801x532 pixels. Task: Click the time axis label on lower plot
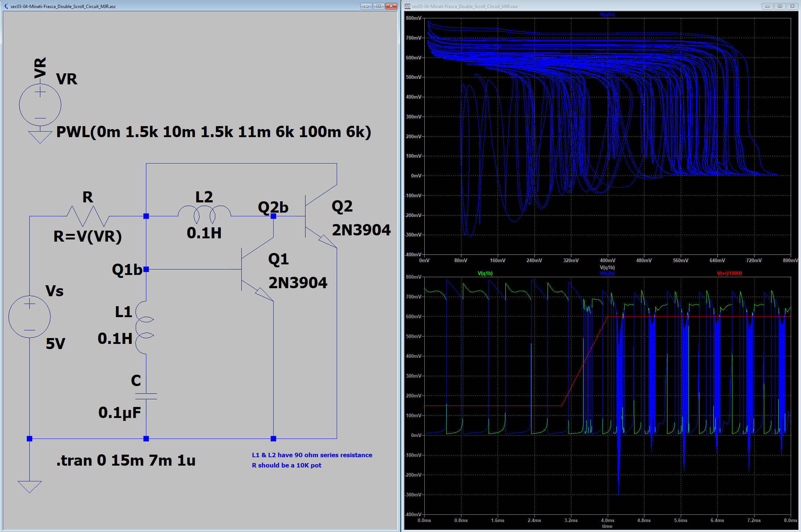pos(607,527)
